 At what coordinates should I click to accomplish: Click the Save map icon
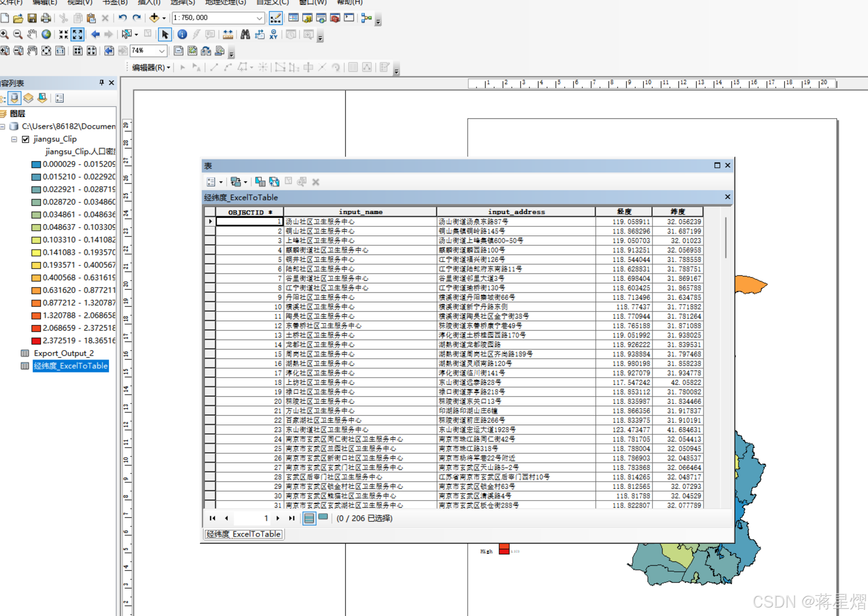pos(32,18)
